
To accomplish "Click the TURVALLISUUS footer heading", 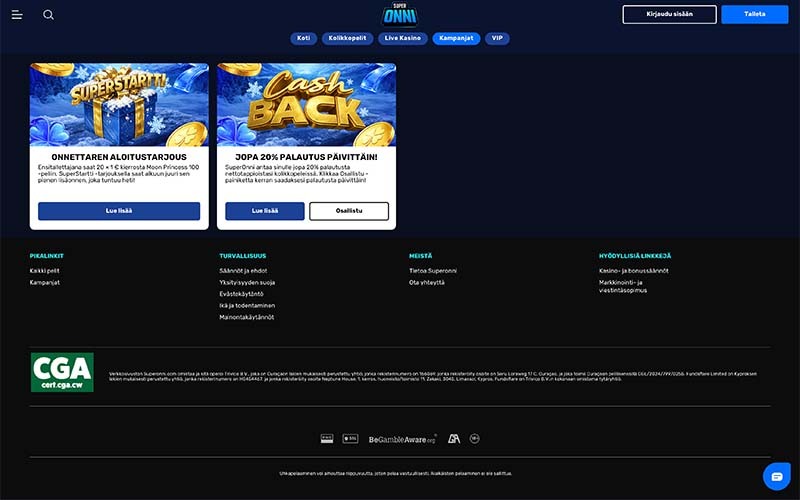I will [x=243, y=256].
